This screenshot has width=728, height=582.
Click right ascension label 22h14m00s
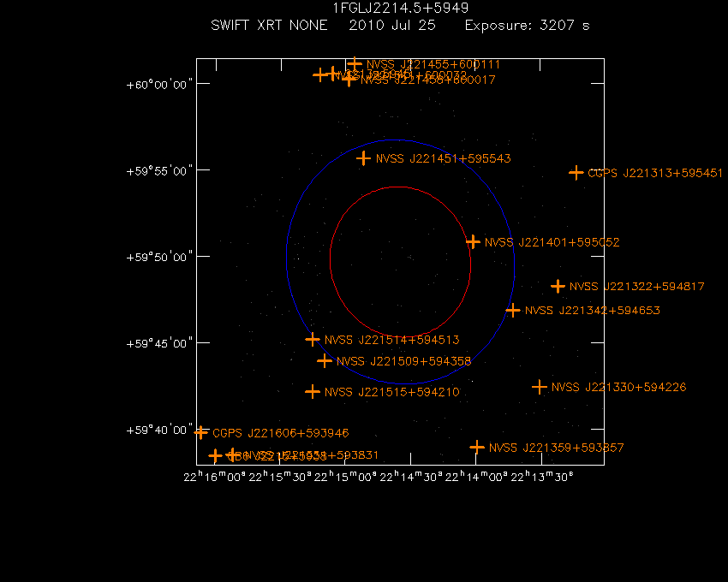point(476,477)
